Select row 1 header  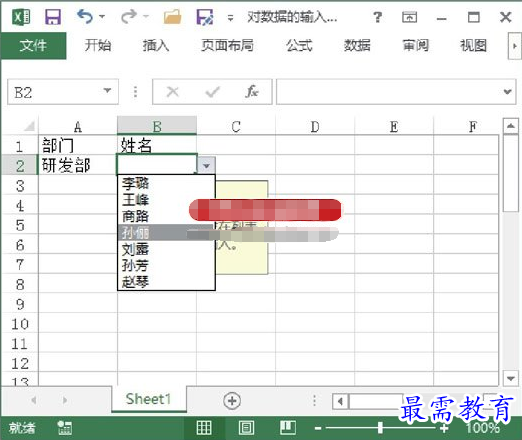[x=20, y=146]
